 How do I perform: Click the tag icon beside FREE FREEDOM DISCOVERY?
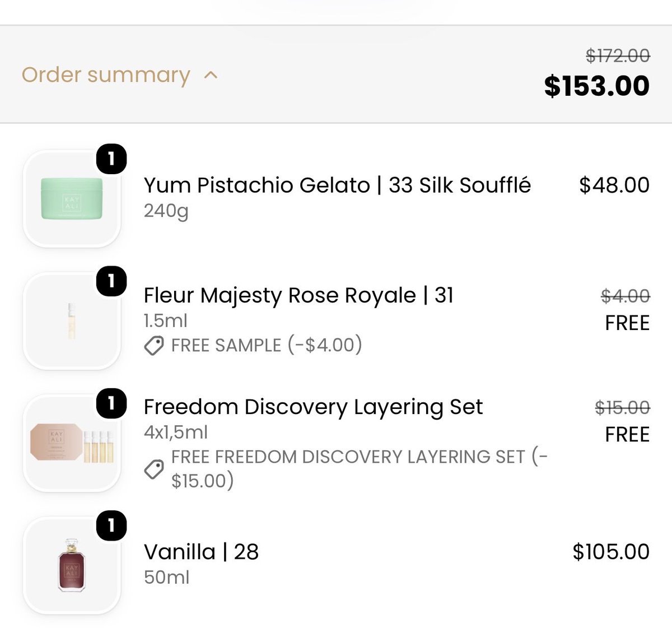[x=154, y=469]
